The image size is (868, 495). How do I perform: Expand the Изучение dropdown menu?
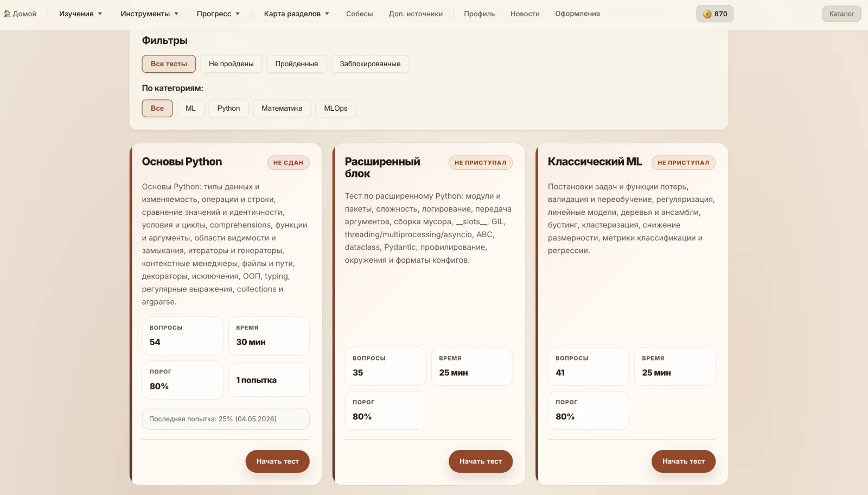[x=80, y=14]
